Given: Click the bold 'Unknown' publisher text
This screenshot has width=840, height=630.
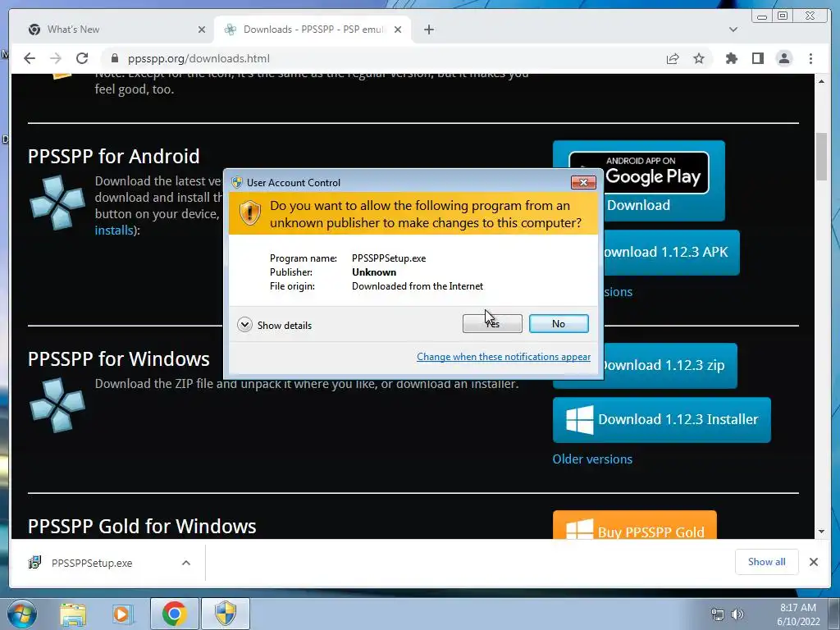Looking at the screenshot, I should click(374, 272).
